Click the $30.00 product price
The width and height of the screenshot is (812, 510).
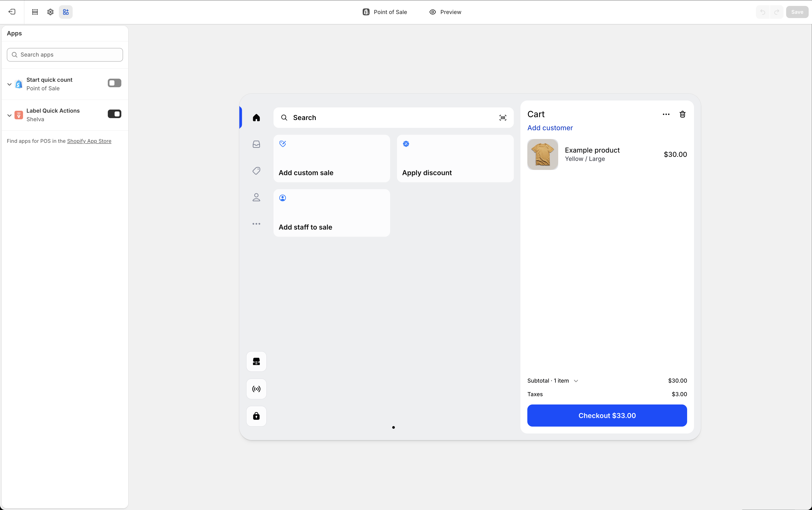675,154
